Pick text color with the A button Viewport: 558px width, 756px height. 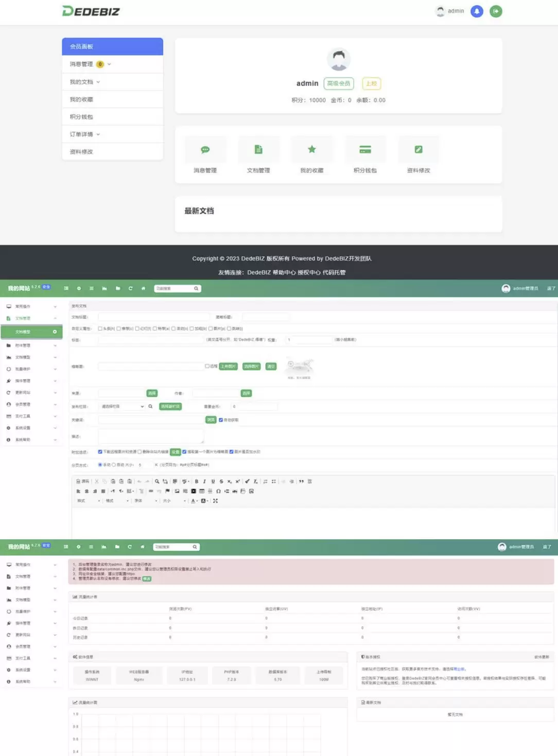coord(194,501)
